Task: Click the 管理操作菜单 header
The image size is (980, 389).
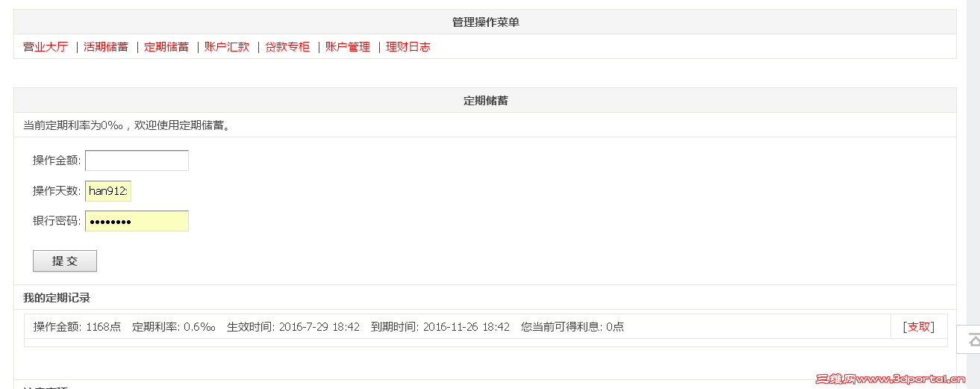Action: tap(485, 22)
